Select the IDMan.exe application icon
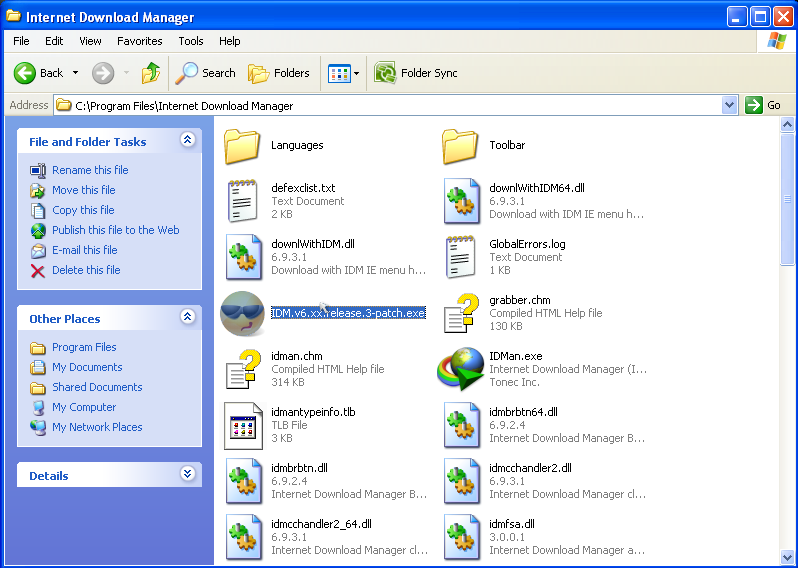The image size is (798, 568). [x=461, y=370]
